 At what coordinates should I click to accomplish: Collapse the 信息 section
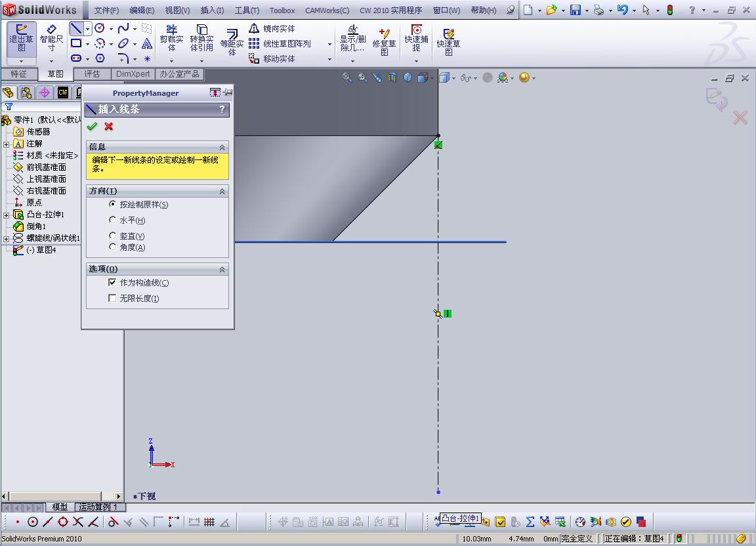[222, 147]
